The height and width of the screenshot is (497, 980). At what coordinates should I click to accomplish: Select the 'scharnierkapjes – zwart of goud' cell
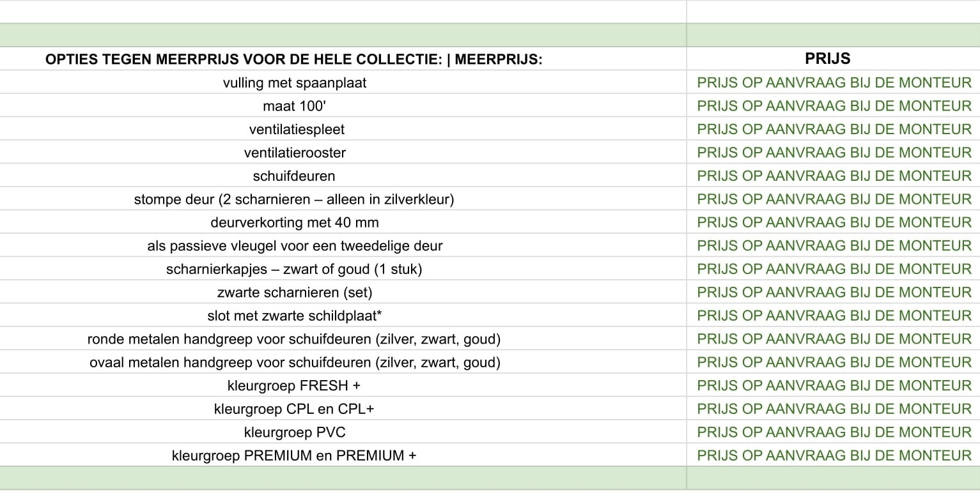294,269
